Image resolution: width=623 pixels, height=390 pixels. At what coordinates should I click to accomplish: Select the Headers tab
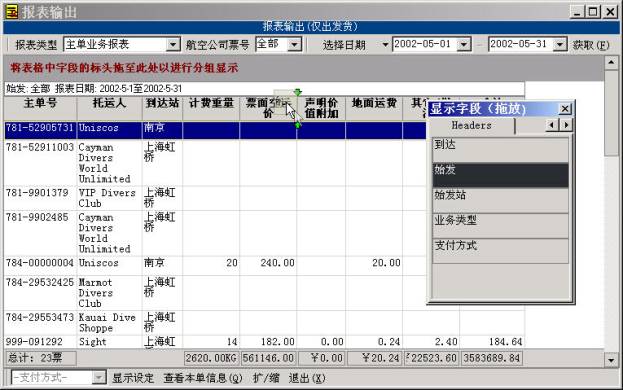click(472, 125)
